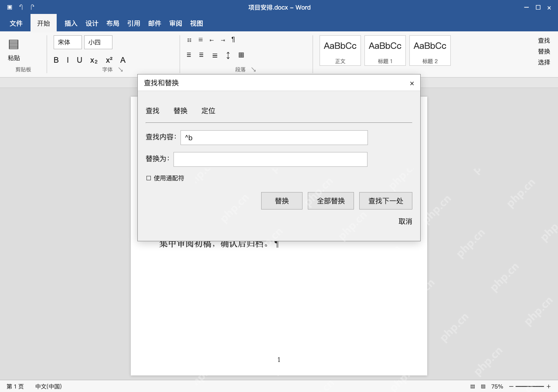Click the undo arrow in the title bar
This screenshot has height=392, width=558.
coord(21,7)
